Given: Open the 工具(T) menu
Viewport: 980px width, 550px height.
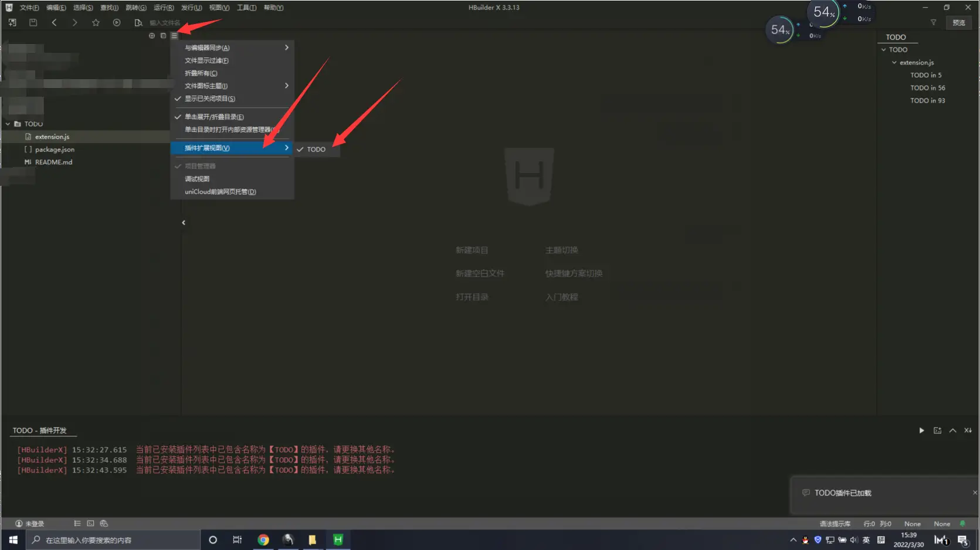Looking at the screenshot, I should [246, 8].
